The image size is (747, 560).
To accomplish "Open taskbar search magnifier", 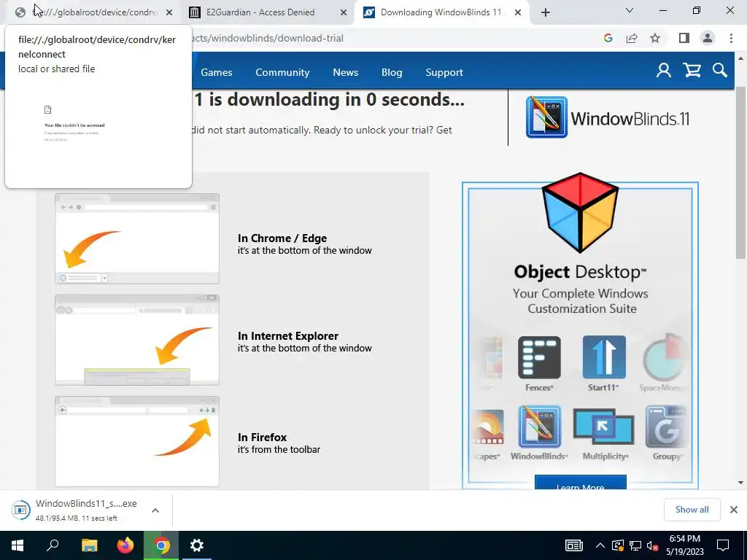I will 53,545.
